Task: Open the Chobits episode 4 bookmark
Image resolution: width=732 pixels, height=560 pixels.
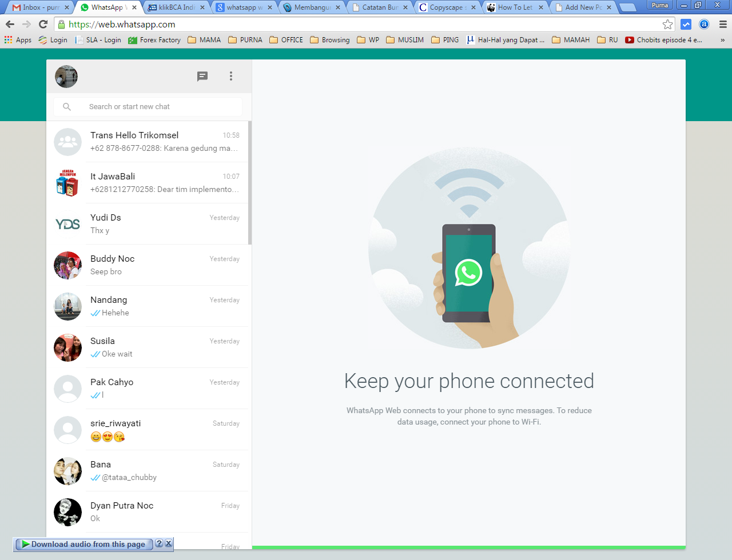Action: (664, 40)
